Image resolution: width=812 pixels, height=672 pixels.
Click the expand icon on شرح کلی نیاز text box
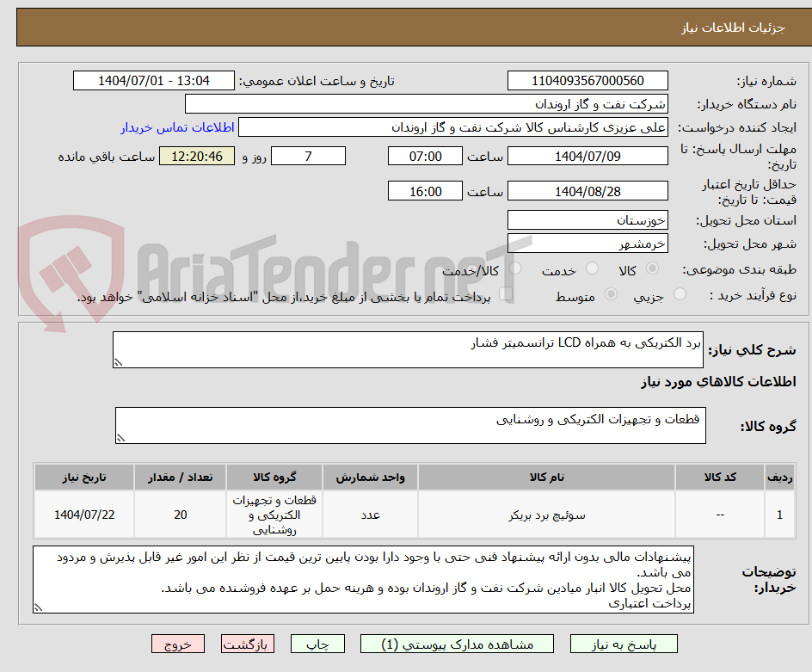[x=120, y=361]
